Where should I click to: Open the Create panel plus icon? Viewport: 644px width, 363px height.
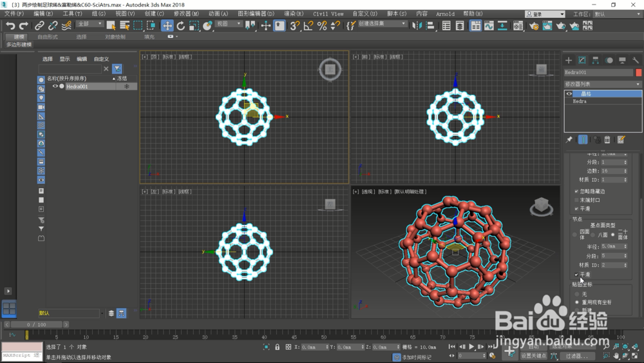pos(569,61)
